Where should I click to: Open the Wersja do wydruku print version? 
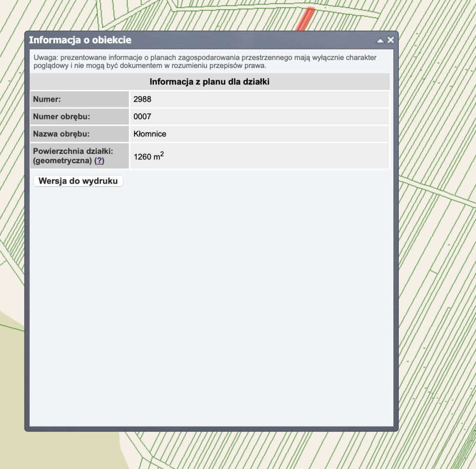click(78, 181)
